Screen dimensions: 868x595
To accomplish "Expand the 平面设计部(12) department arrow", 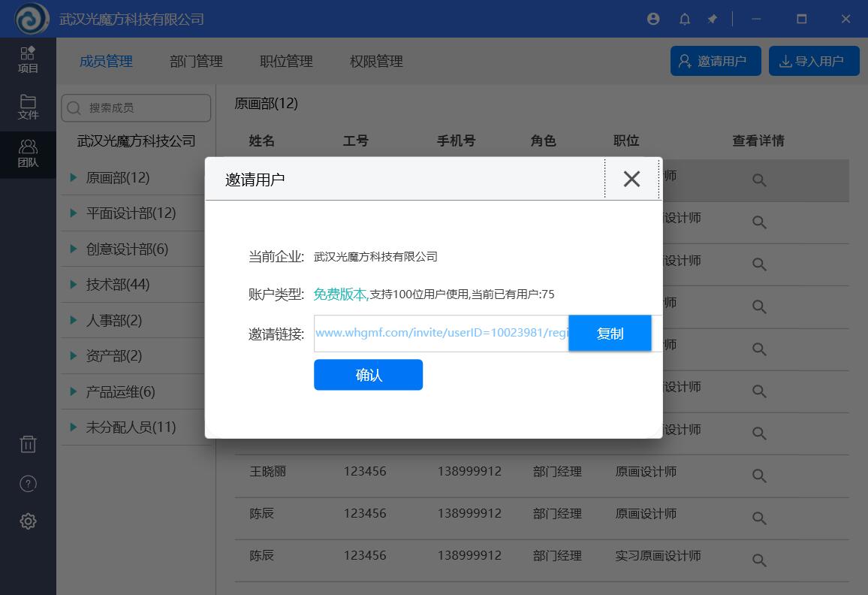I will [73, 213].
